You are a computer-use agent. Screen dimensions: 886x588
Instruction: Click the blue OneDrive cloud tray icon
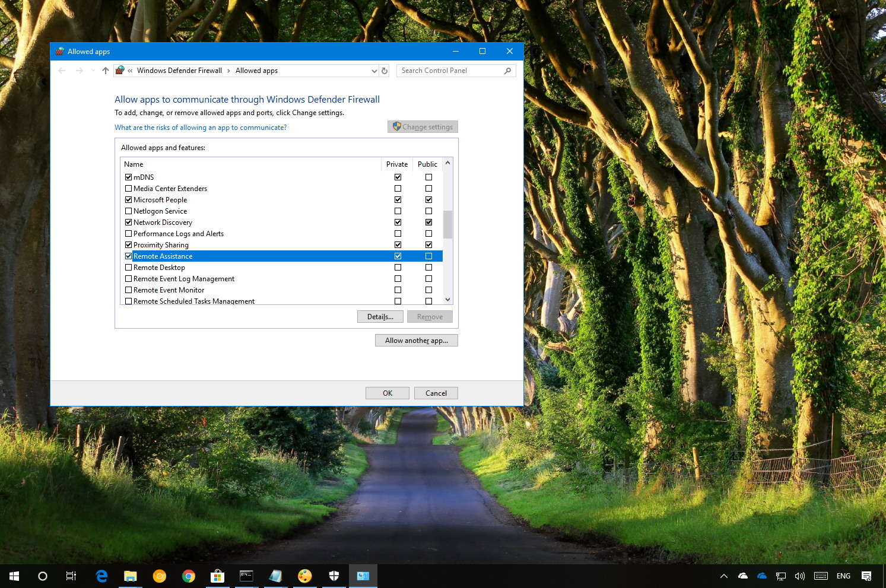point(762,576)
